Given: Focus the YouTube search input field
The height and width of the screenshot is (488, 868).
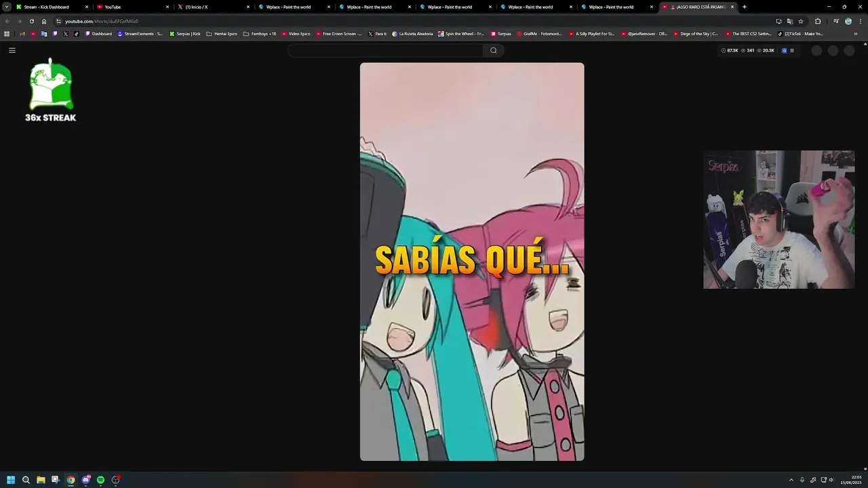Looking at the screenshot, I should 385,50.
